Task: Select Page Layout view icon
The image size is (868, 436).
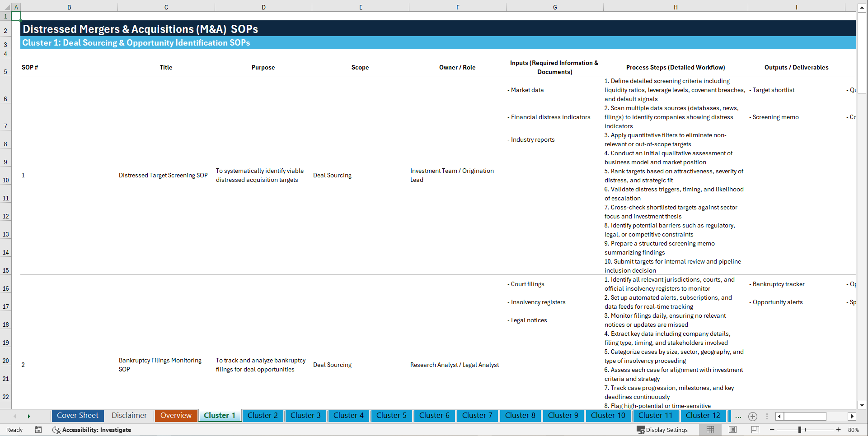Action: coord(732,430)
